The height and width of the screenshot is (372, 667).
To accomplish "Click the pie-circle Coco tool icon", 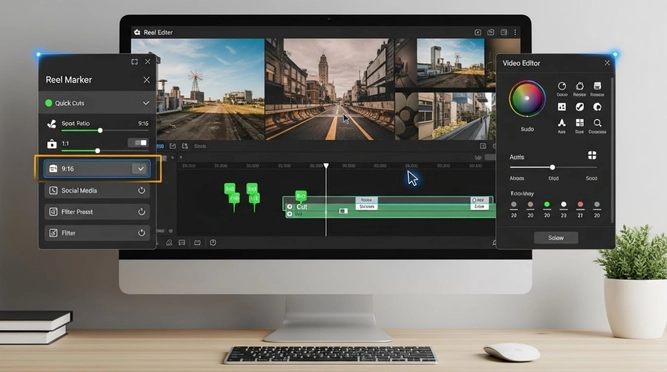I will [562, 86].
